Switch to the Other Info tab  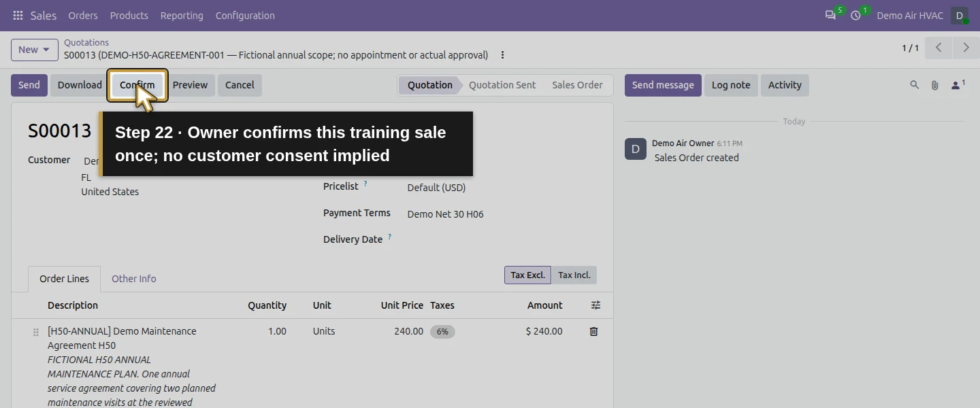click(x=133, y=279)
